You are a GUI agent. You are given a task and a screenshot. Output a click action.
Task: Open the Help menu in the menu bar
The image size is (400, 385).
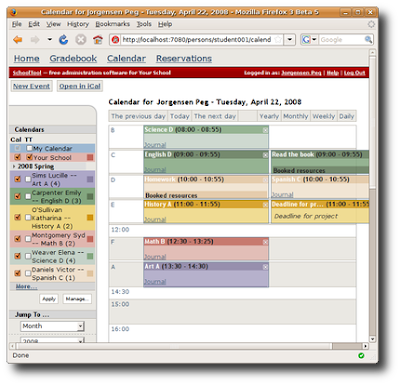pyautogui.click(x=165, y=24)
